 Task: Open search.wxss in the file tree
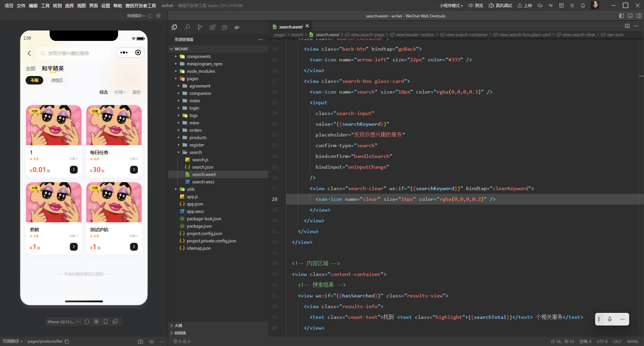pyautogui.click(x=203, y=182)
